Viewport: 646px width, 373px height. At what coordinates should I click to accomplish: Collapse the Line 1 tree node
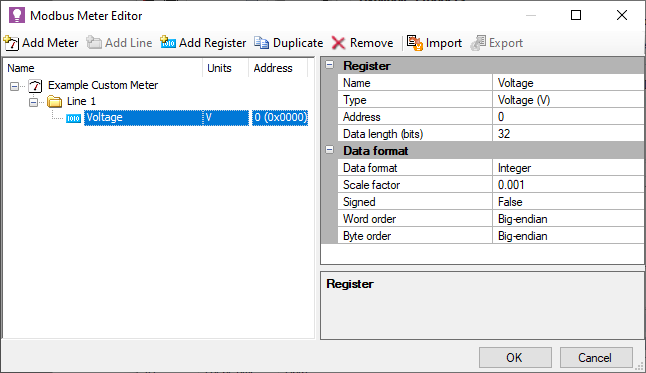(x=33, y=102)
